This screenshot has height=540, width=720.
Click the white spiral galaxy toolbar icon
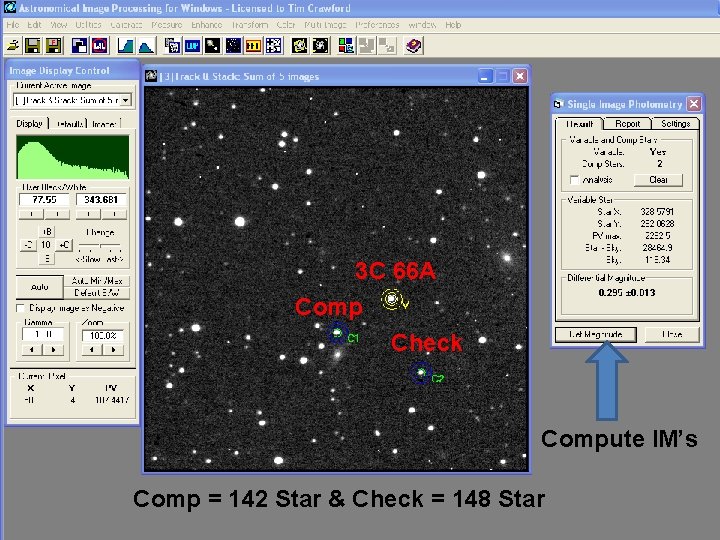[321, 45]
